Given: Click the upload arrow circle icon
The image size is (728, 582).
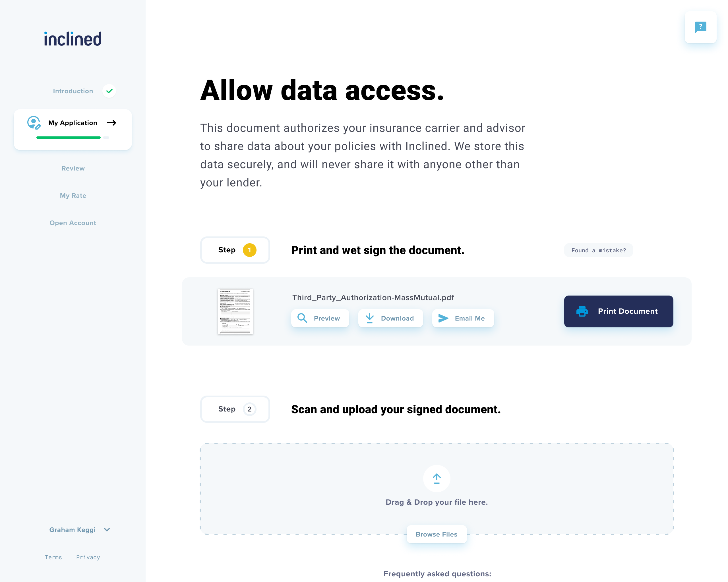Looking at the screenshot, I should tap(437, 479).
